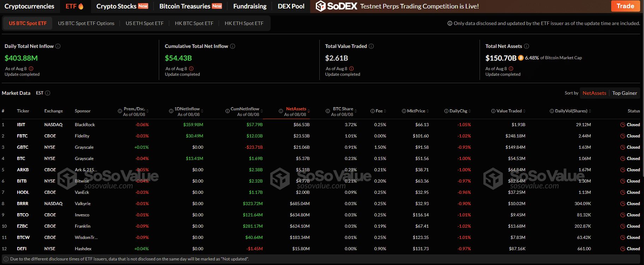
Task: Open the ETF menu
Action: point(74,6)
